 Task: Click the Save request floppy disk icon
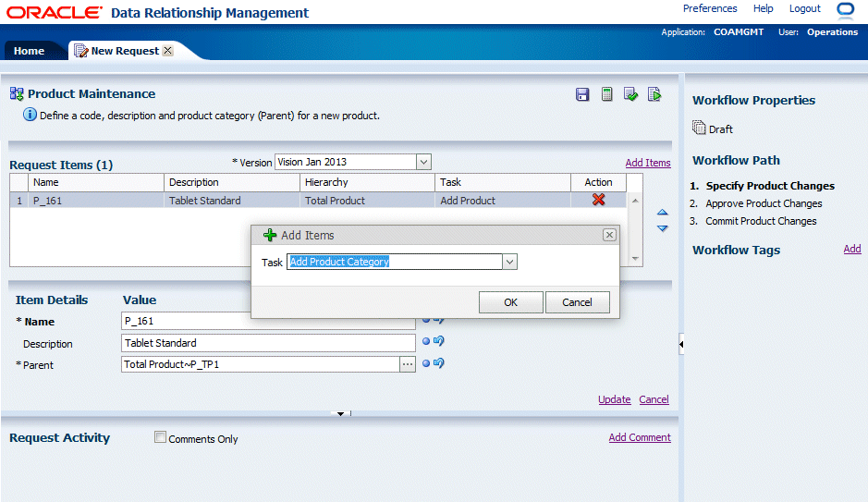point(582,94)
